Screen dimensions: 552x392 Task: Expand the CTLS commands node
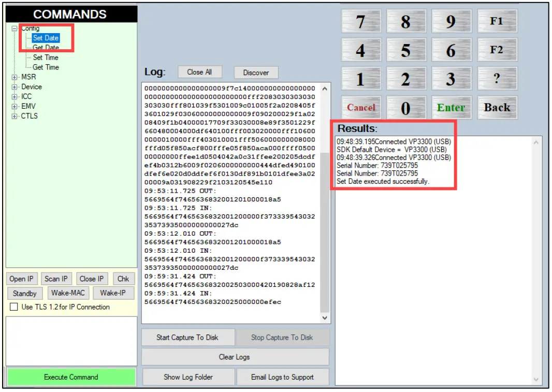[15, 116]
